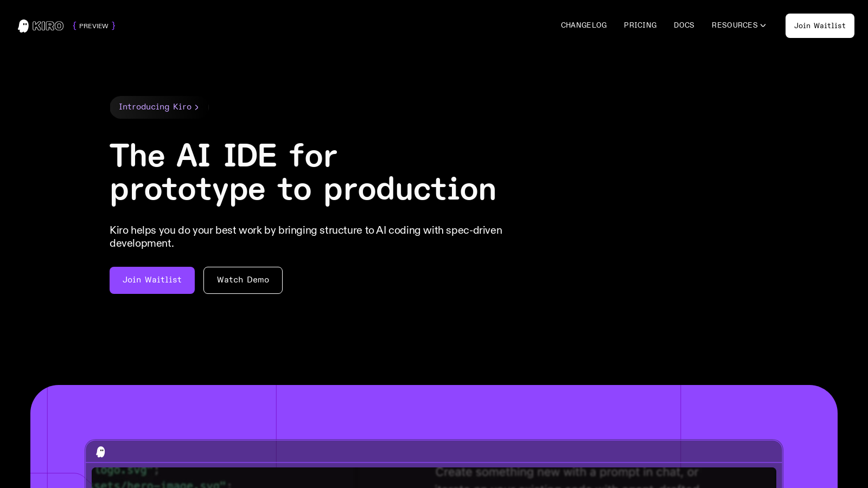Click the 'prototype to production' headline line
The height and width of the screenshot is (488, 868).
click(x=302, y=190)
